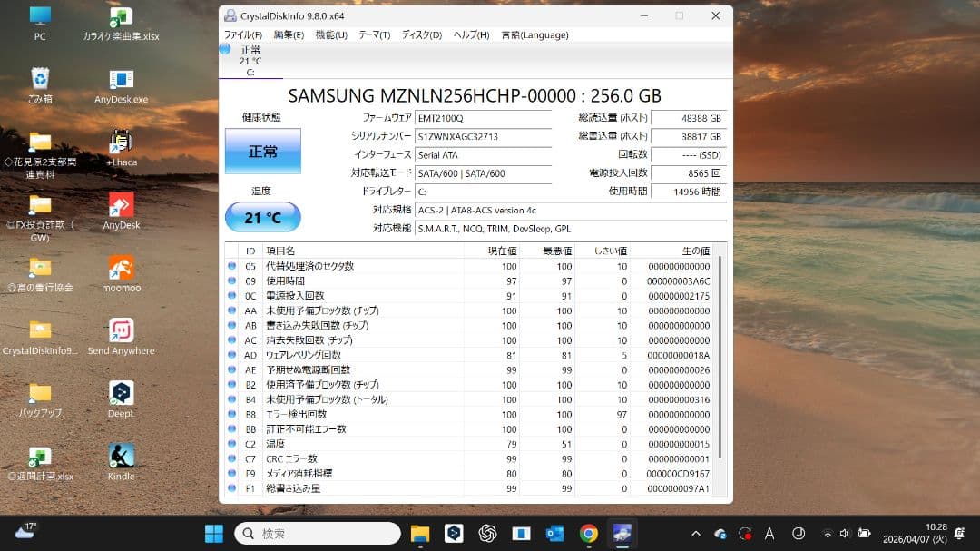Image resolution: width=980 pixels, height=551 pixels.
Task: Open taskbar clock showing 10:28
Action: pos(915,534)
